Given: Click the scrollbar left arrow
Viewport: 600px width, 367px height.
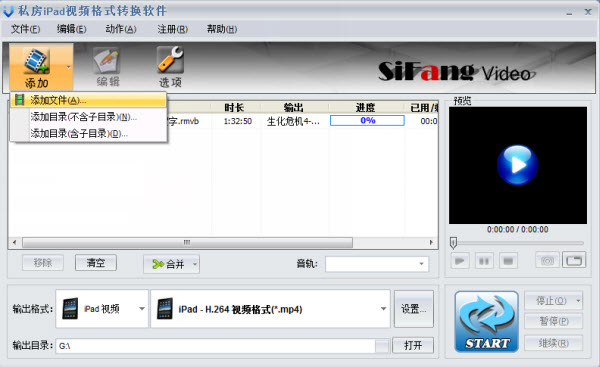Looking at the screenshot, I should (x=15, y=242).
